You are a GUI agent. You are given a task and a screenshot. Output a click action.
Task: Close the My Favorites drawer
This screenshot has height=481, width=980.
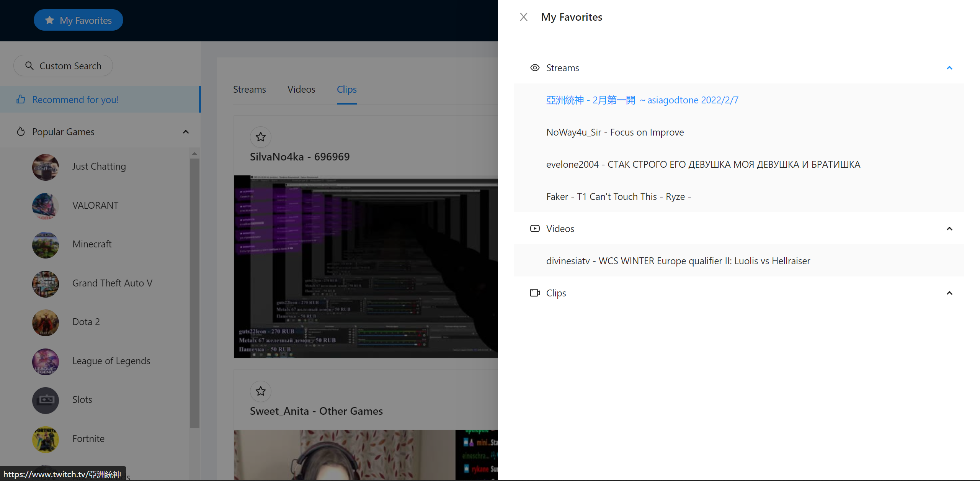point(523,17)
